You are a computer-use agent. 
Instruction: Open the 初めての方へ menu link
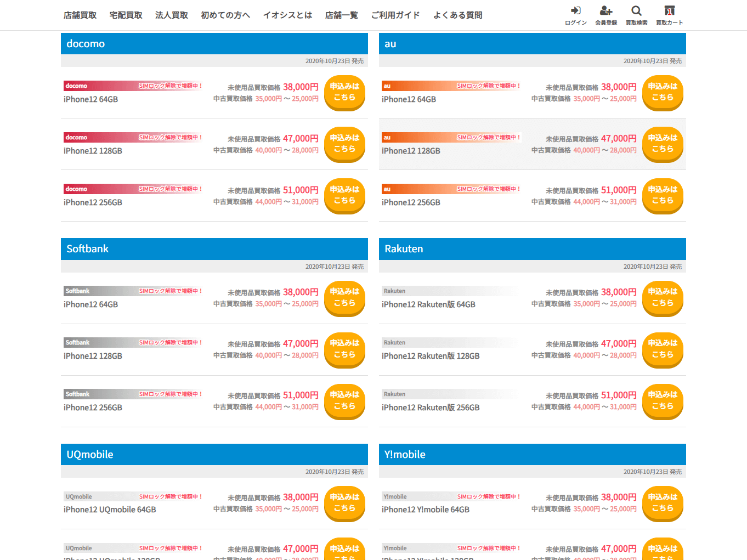225,15
